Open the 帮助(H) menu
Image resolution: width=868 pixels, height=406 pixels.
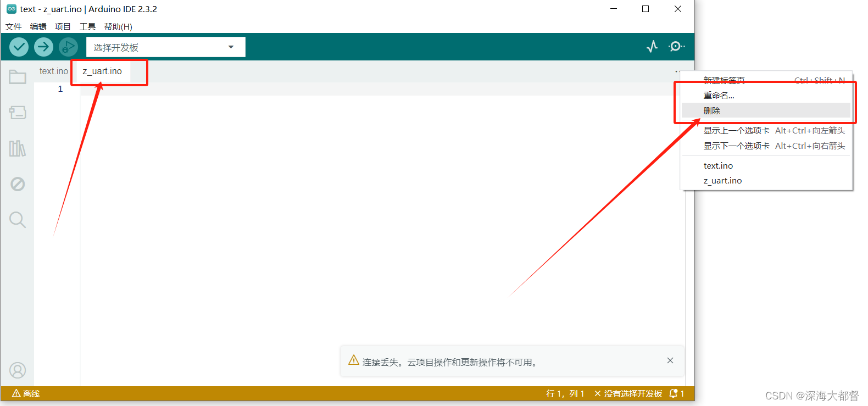tap(118, 26)
